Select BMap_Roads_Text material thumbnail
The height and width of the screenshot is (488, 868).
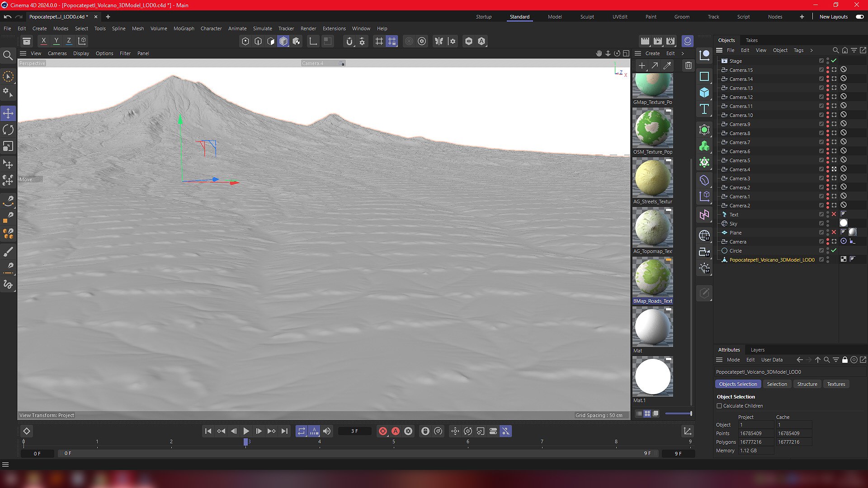pyautogui.click(x=652, y=277)
